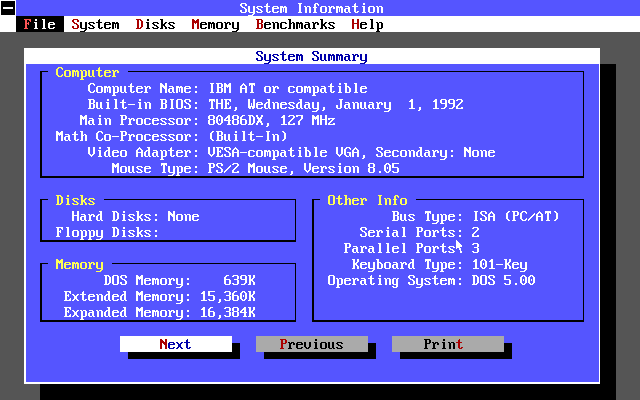Click the Built-in BIOS date line
Viewport: 640px width, 400px height.
pyautogui.click(x=276, y=104)
